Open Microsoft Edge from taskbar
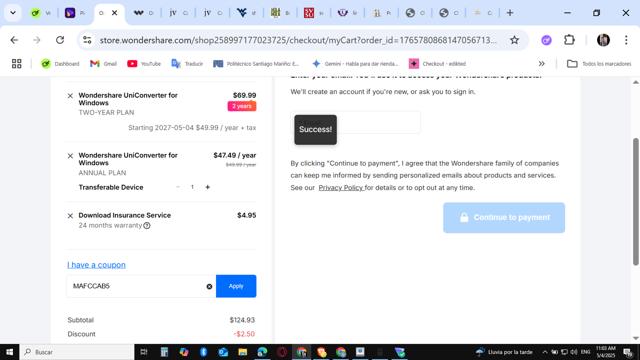This screenshot has width=640, height=360. [x=262, y=352]
